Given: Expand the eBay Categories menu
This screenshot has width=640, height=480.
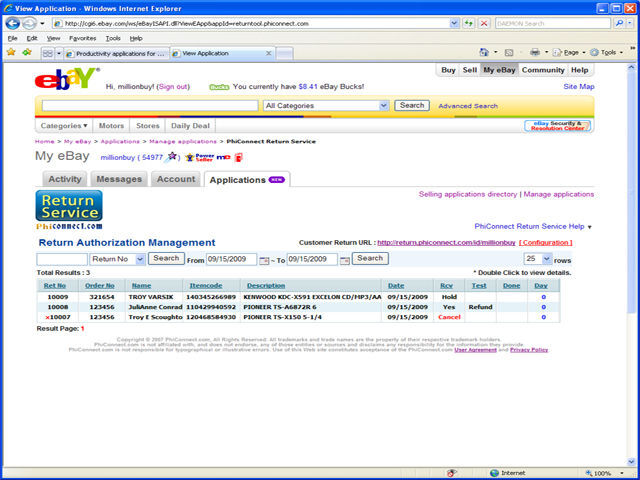Looking at the screenshot, I should [64, 126].
